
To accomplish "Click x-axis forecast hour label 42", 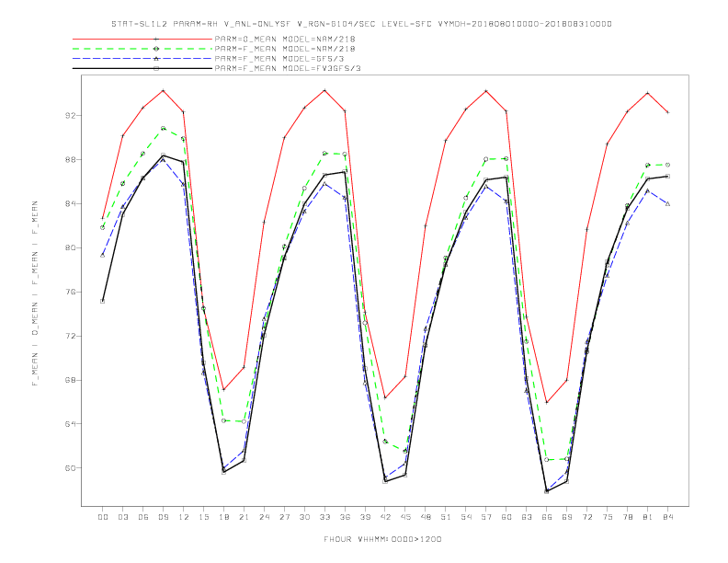I will [x=385, y=517].
